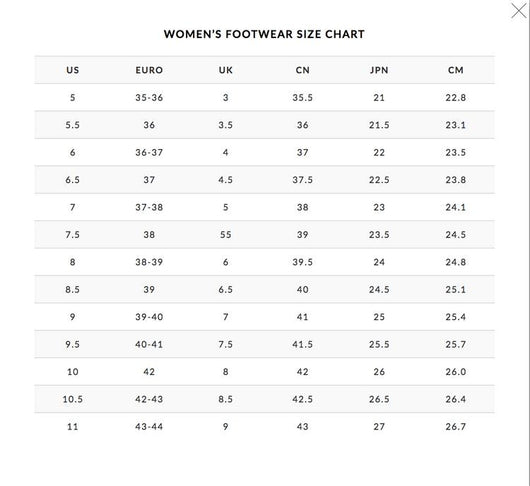
Task: Click the JPN 24.5 cell
Action: (379, 290)
